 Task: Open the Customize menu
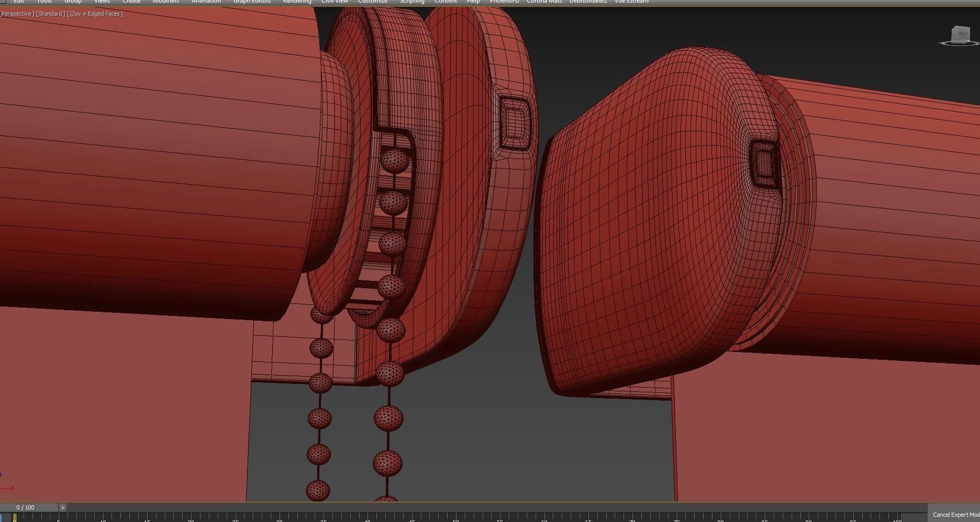click(373, 2)
